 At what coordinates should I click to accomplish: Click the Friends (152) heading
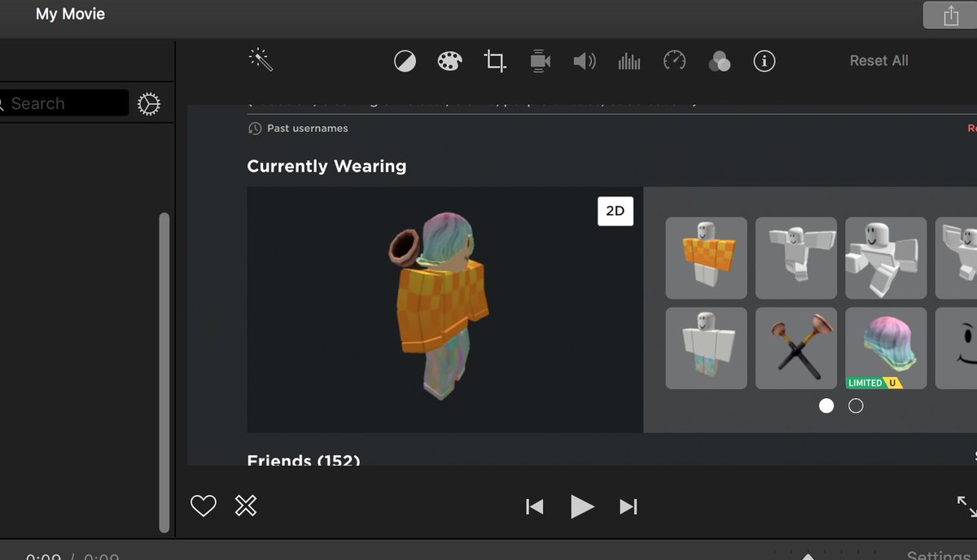[x=304, y=460]
